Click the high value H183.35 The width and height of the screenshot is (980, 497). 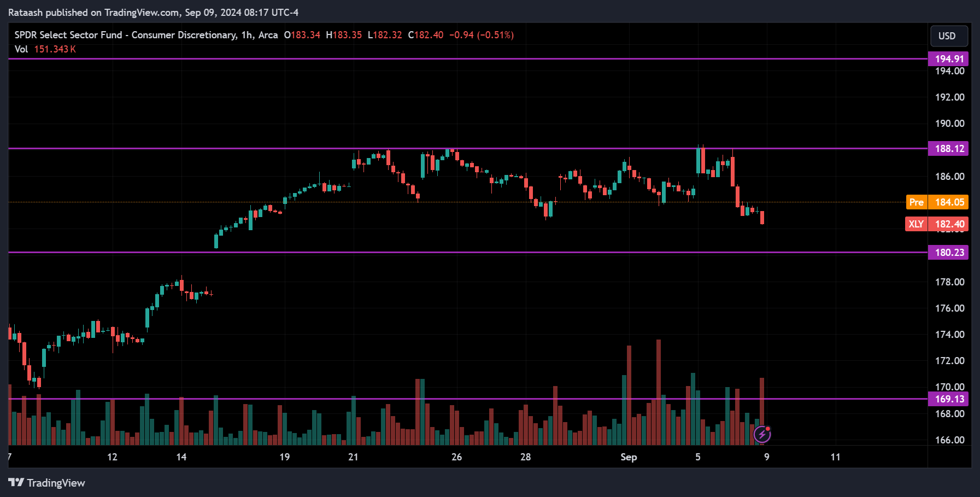[344, 35]
